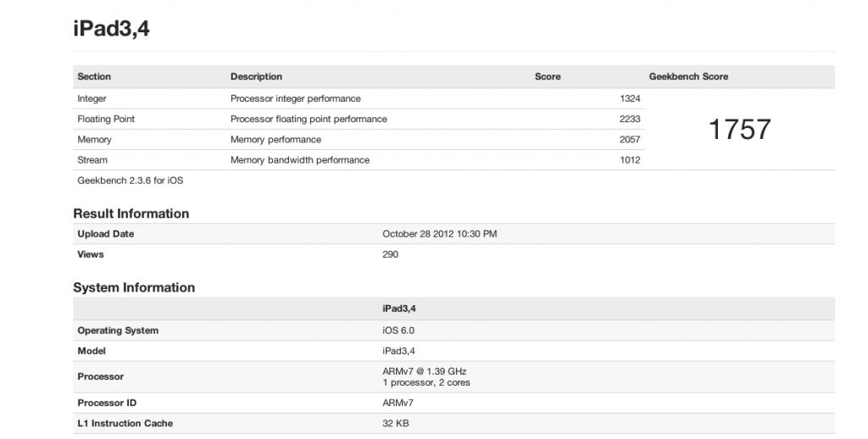Click the Upload Date label
This screenshot has width=868, height=439.
coord(106,234)
